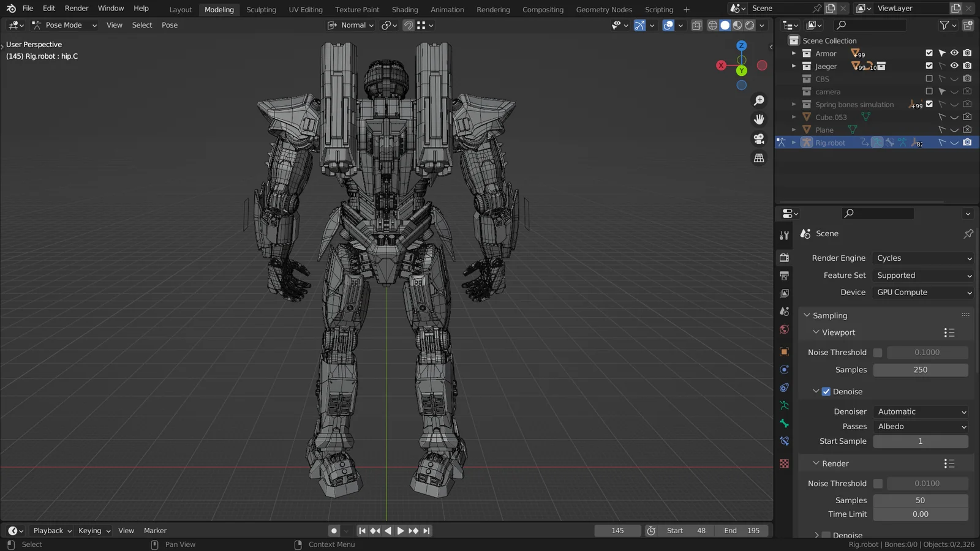Disable the Armor collection checkbox
Screen dimensions: 980x551
[929, 53]
